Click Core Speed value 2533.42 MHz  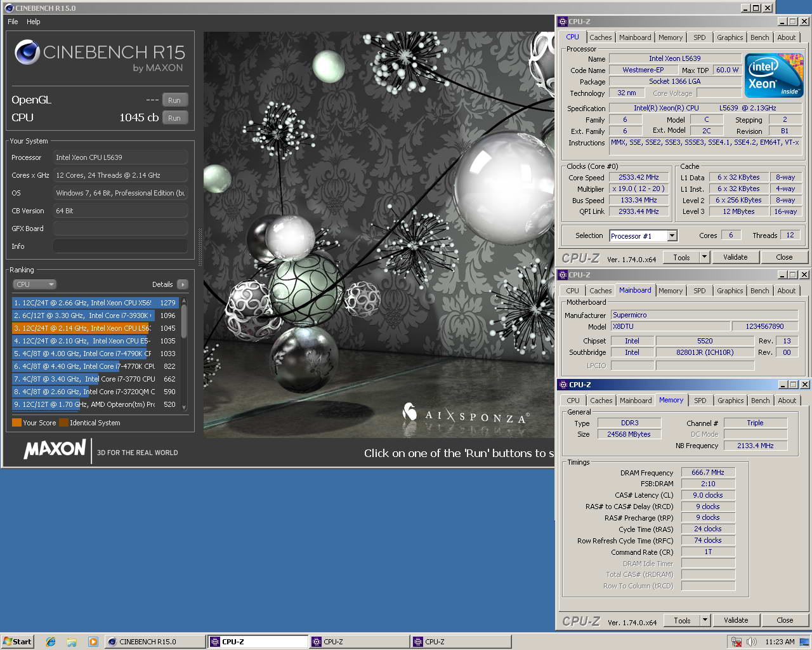coord(639,177)
